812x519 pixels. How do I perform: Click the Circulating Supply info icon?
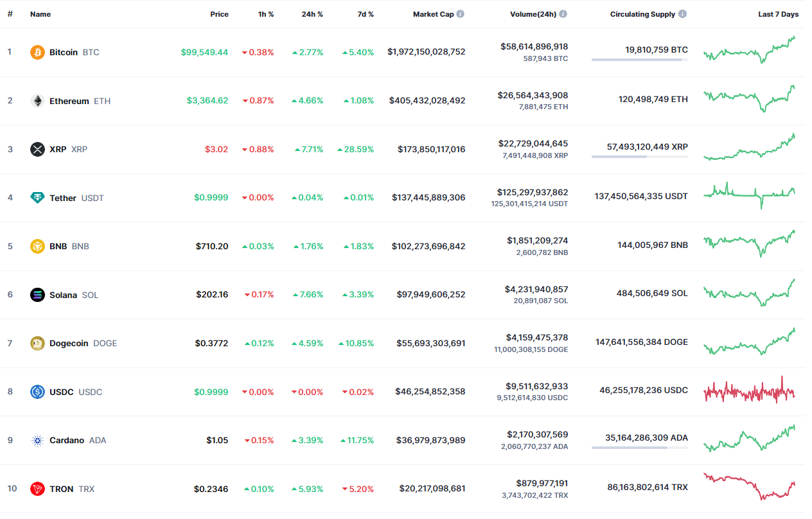[682, 13]
